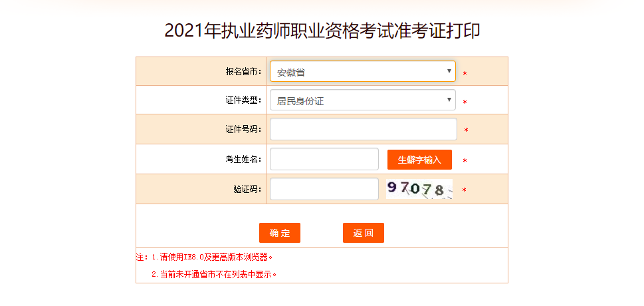Click the 证件类型 field label
644x306 pixels.
[x=243, y=100]
